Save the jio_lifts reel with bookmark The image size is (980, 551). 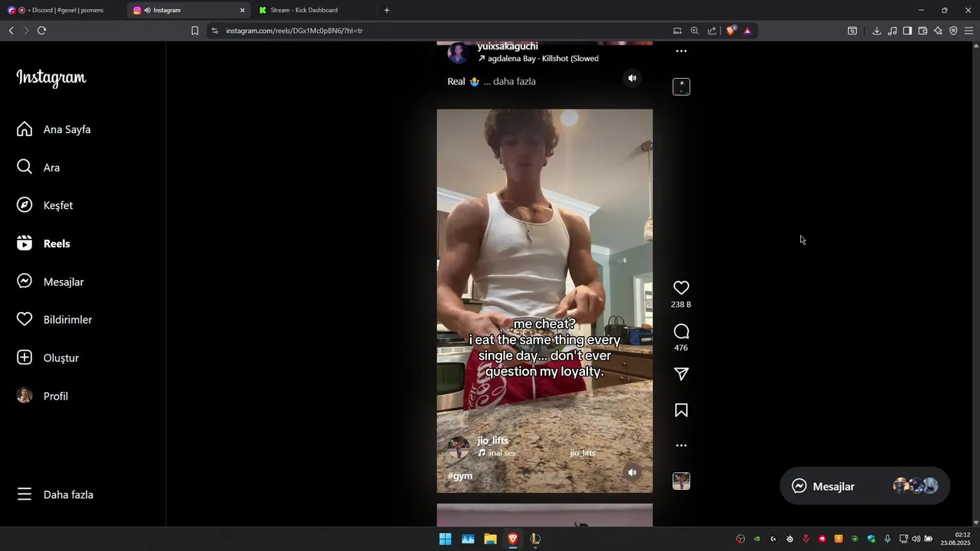pyautogui.click(x=681, y=410)
